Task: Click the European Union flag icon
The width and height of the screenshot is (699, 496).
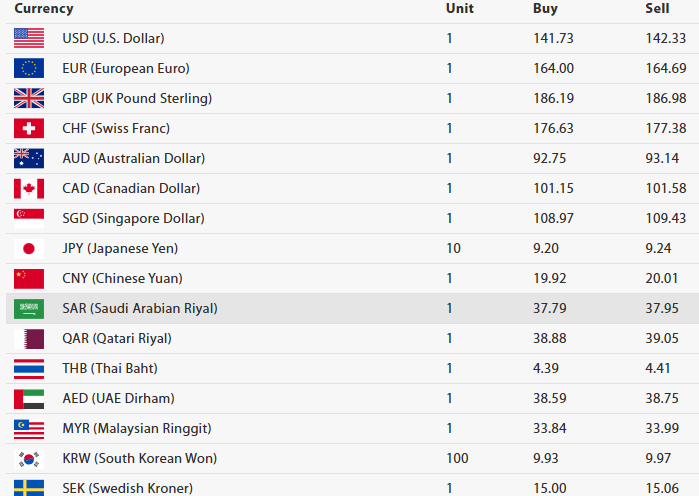Action: [x=28, y=68]
